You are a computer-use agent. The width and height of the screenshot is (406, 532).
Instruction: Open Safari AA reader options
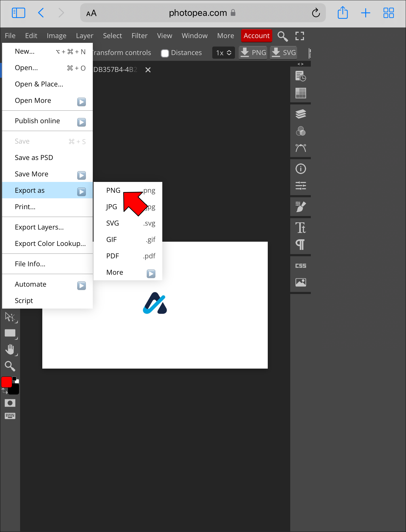pyautogui.click(x=91, y=13)
